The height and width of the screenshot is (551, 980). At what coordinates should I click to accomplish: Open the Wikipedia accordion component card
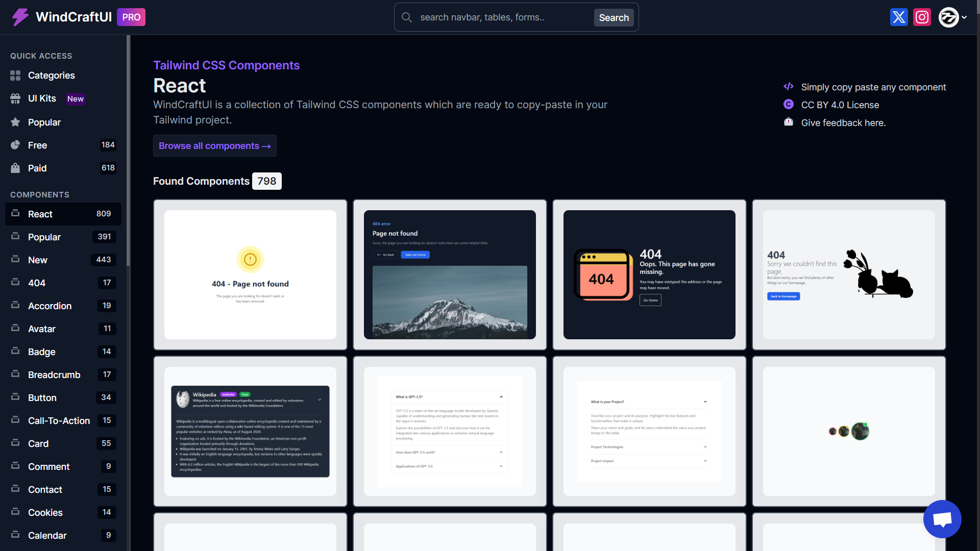click(x=250, y=431)
